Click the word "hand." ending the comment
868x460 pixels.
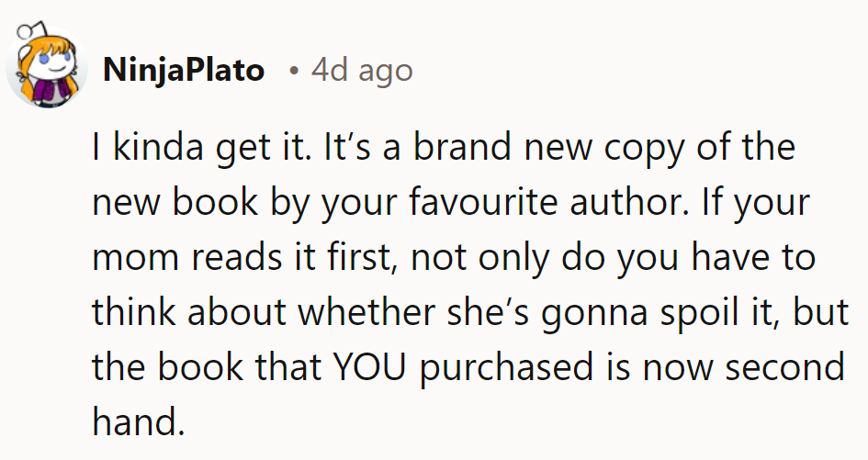(135, 421)
